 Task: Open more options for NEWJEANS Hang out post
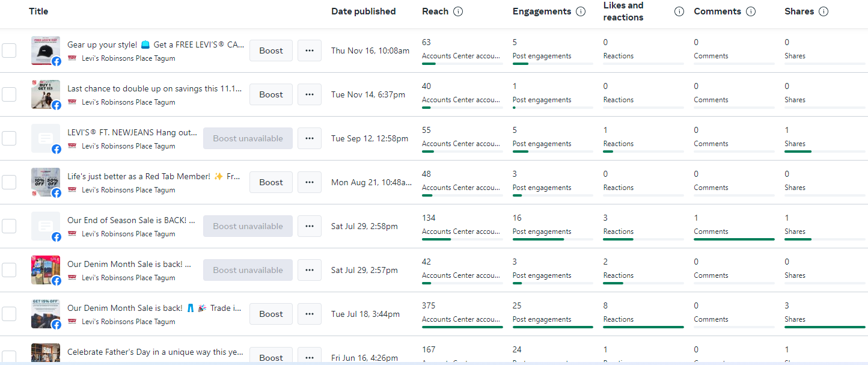coord(310,138)
